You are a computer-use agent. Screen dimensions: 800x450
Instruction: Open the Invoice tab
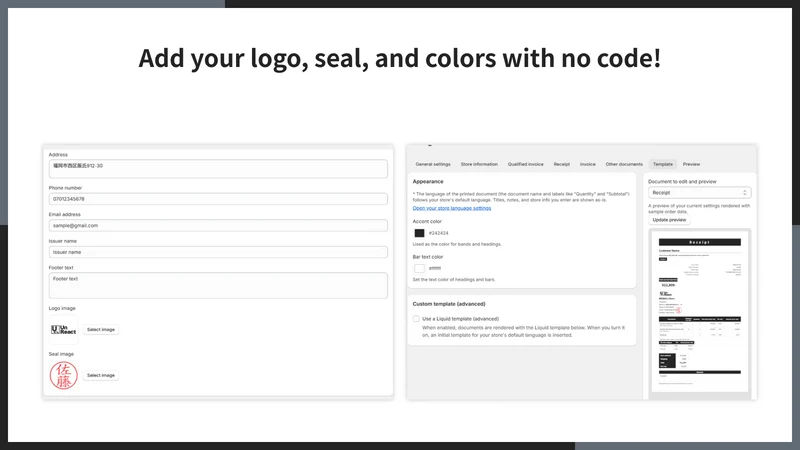587,164
